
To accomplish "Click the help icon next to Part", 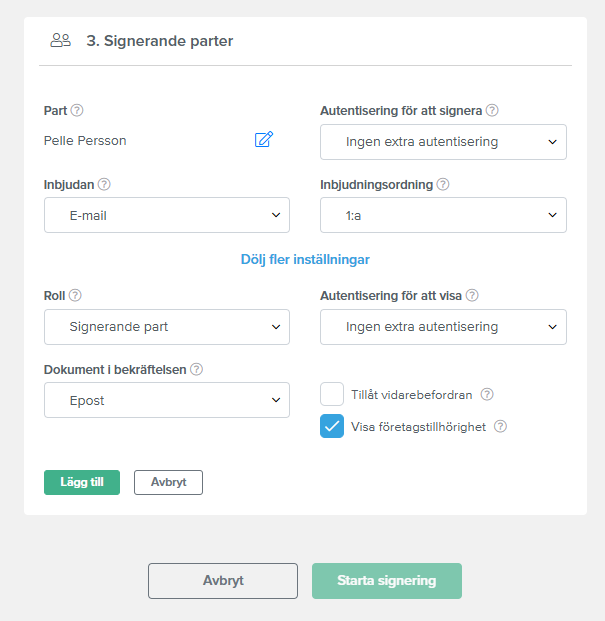I will pyautogui.click(x=77, y=110).
